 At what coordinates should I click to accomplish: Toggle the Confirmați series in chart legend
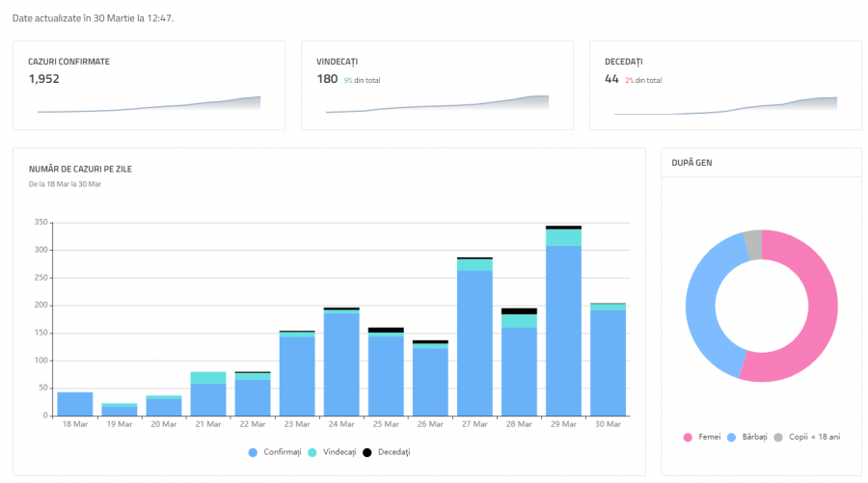pyautogui.click(x=278, y=452)
